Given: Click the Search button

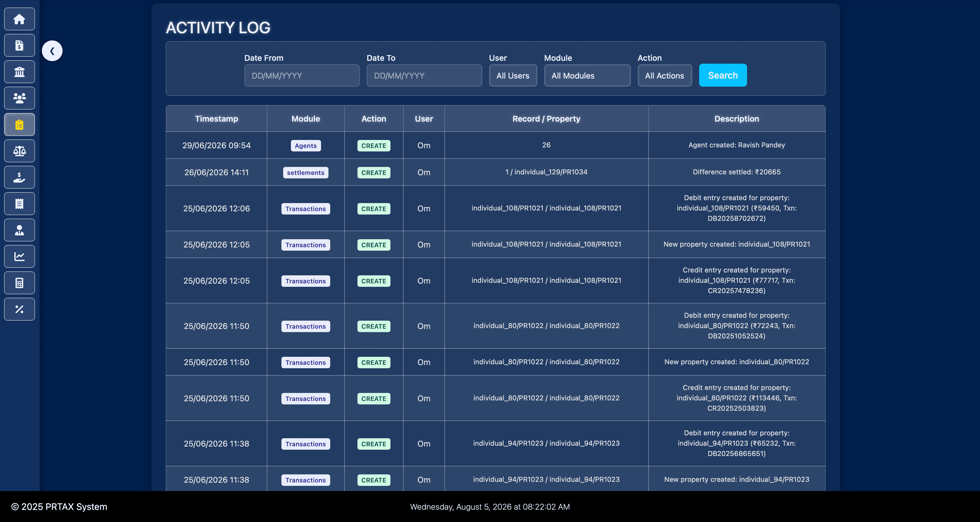Looking at the screenshot, I should point(723,75).
